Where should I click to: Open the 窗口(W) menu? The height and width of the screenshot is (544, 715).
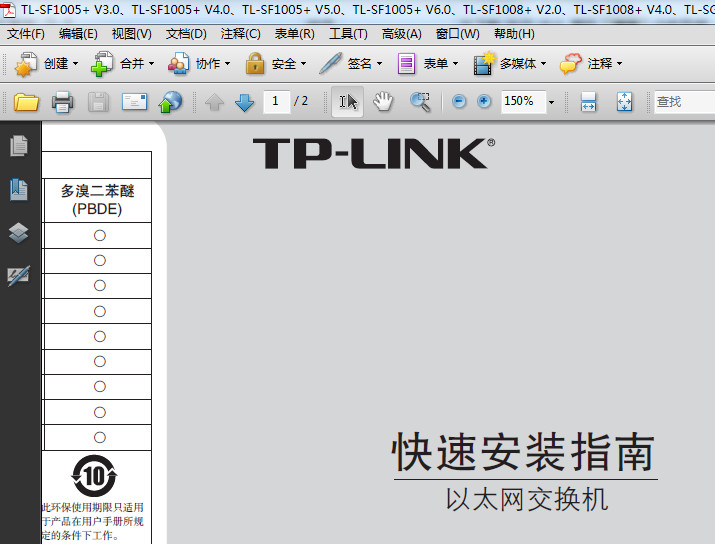457,34
